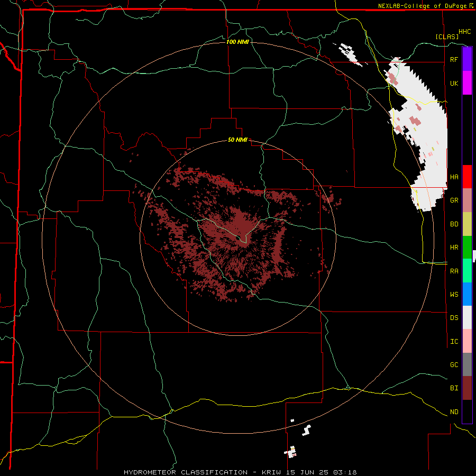Click the '50 NMI' range ring label
The width and height of the screenshot is (476, 476).
[x=237, y=140]
